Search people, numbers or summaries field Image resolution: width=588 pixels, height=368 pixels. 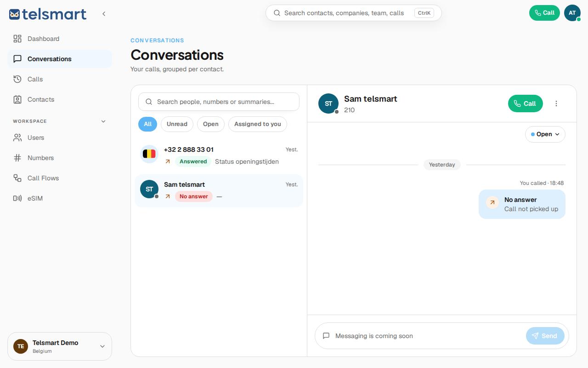tap(219, 102)
